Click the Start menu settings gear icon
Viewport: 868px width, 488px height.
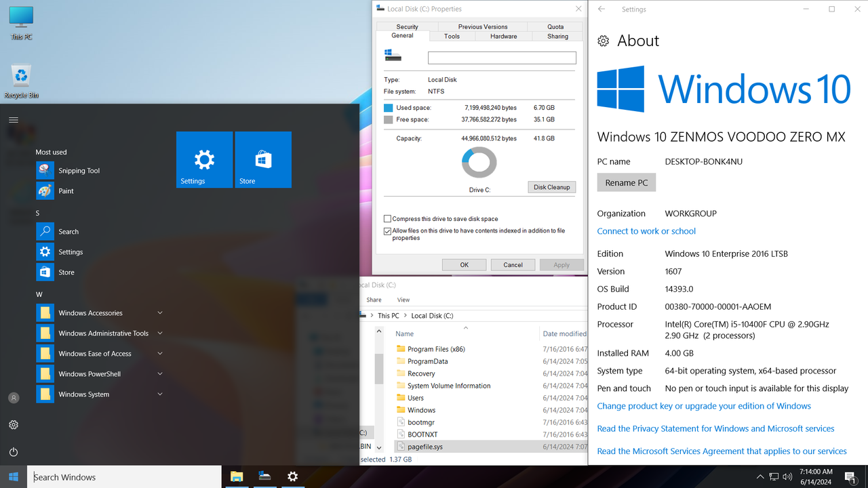click(x=14, y=425)
